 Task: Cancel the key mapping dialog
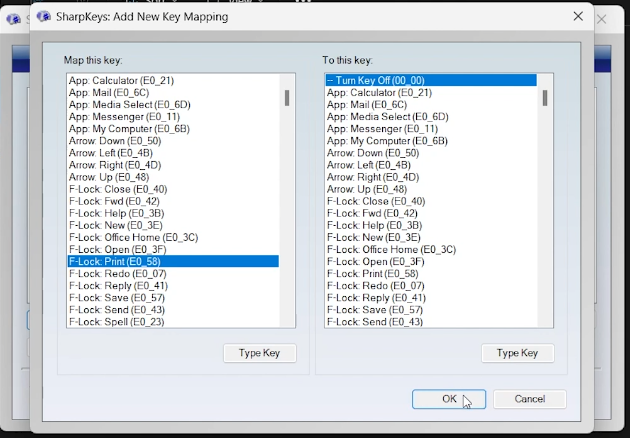tap(529, 398)
